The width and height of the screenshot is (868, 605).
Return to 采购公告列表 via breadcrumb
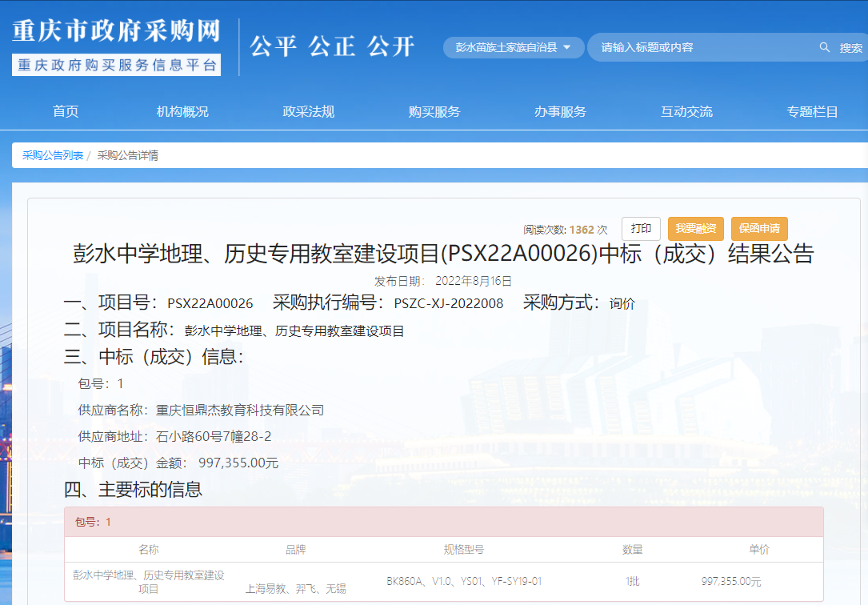tap(53, 155)
